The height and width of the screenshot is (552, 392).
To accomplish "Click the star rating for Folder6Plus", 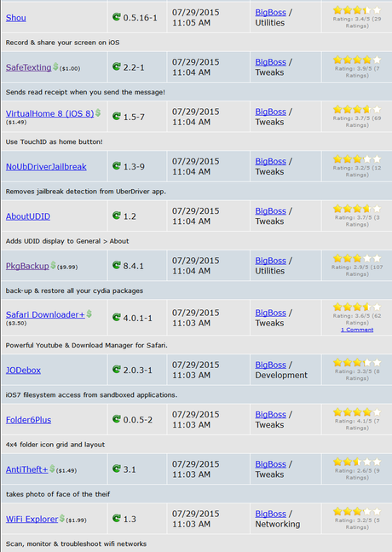I will point(357,412).
